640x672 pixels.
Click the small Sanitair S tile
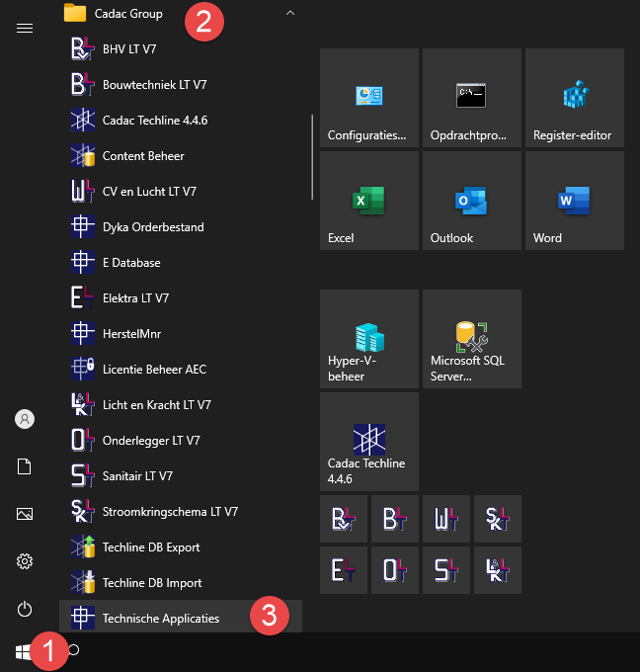446,570
